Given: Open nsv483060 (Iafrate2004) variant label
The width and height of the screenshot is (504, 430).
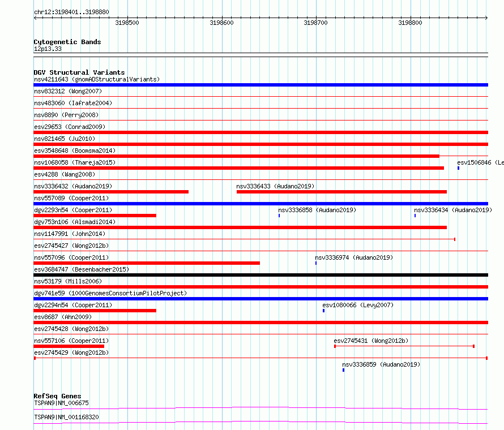Looking at the screenshot, I should (x=73, y=103).
